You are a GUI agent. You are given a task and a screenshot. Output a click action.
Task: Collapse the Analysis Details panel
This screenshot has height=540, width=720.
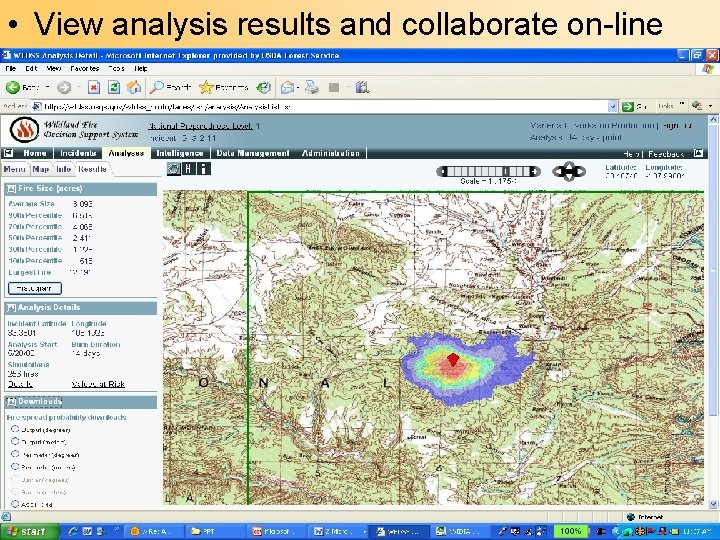pos(12,308)
